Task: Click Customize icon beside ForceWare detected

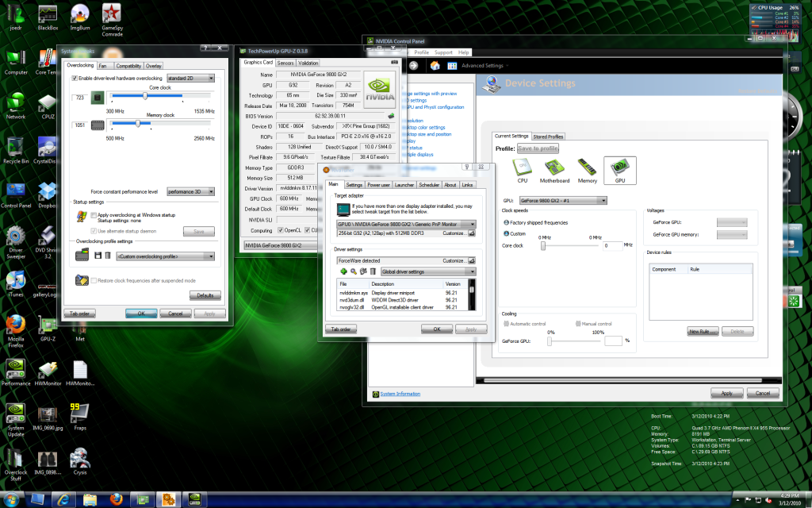Action: [471, 260]
